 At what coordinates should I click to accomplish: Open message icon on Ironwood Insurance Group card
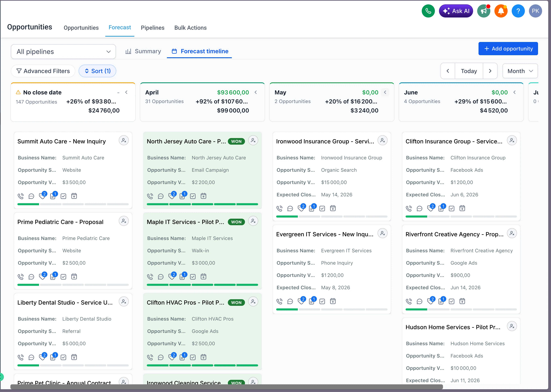coord(290,209)
